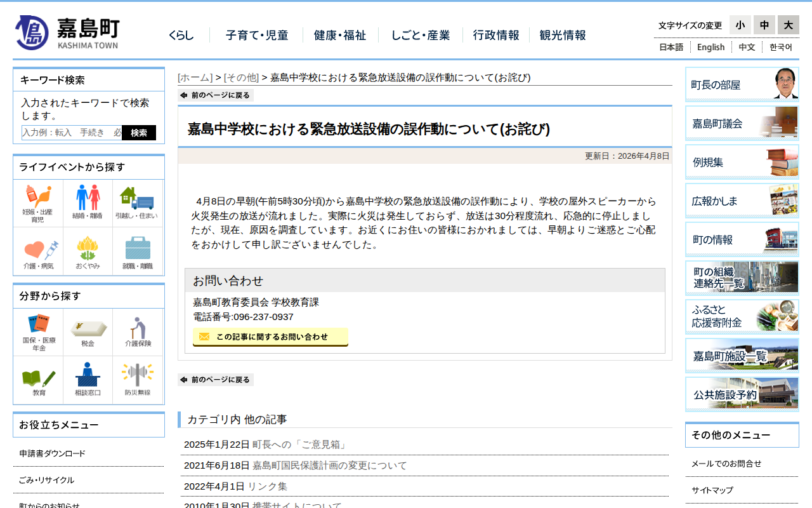Open the おくやみ lotus flower icon

tap(88, 252)
